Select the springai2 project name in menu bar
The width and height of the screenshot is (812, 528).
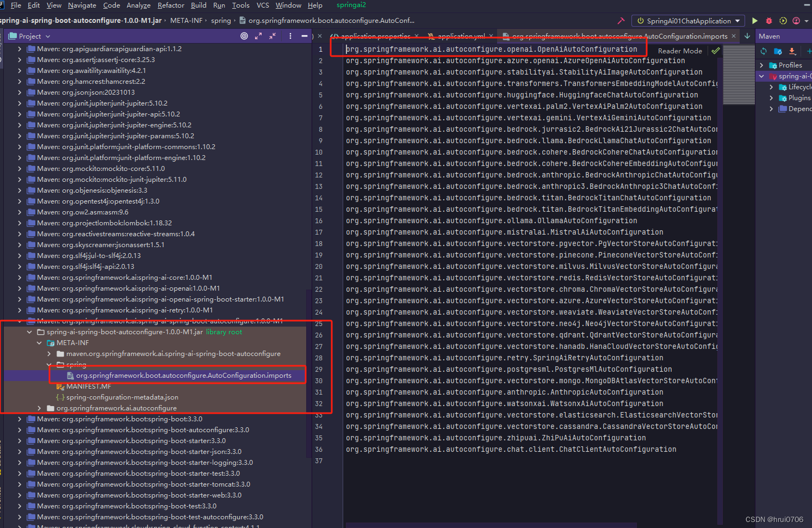point(351,5)
